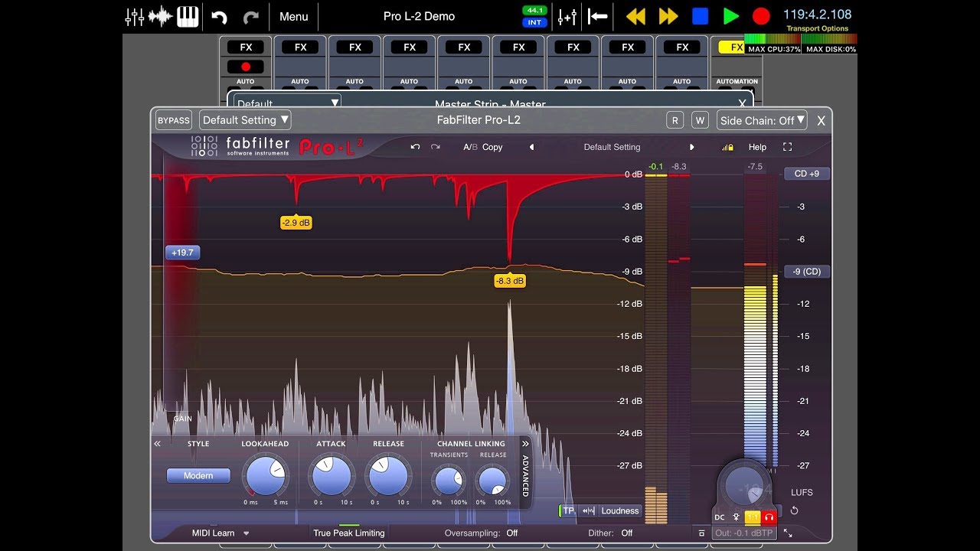980x551 pixels.
Task: Open the Modern style selector
Action: (x=198, y=475)
